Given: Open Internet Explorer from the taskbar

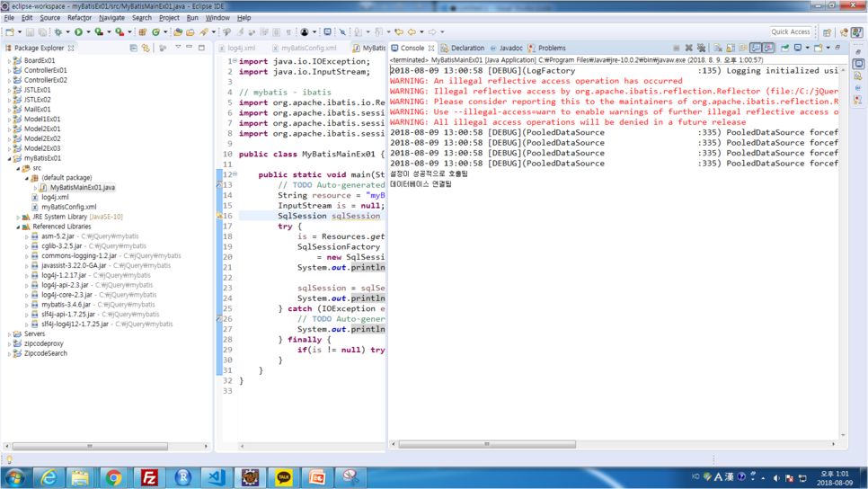Looking at the screenshot, I should 49,477.
